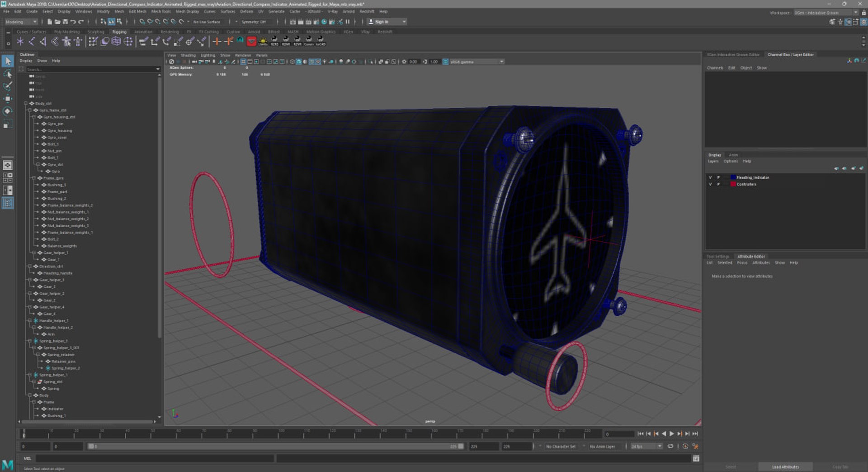Image resolution: width=868 pixels, height=472 pixels.
Task: Click the time range slider bar
Action: (276, 446)
